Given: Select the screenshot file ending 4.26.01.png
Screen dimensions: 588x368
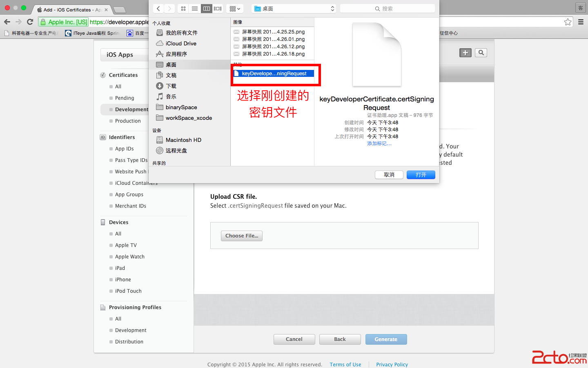Looking at the screenshot, I should 272,39.
